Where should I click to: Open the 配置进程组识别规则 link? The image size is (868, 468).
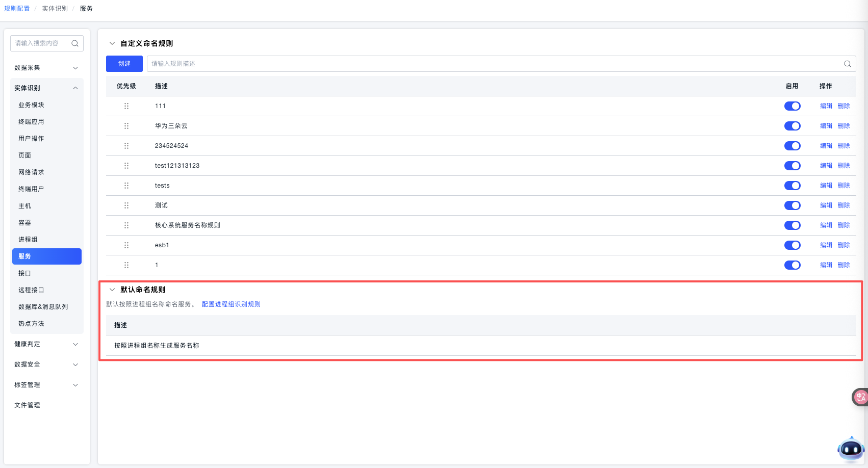[231, 304]
